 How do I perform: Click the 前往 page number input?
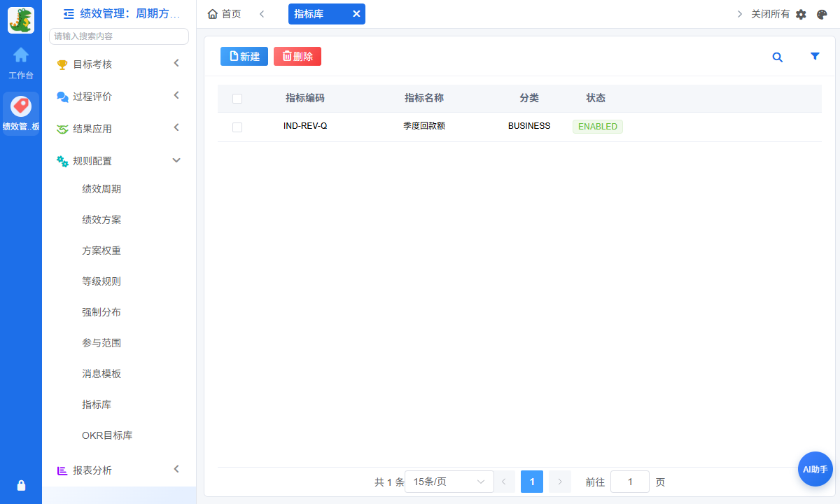(630, 482)
